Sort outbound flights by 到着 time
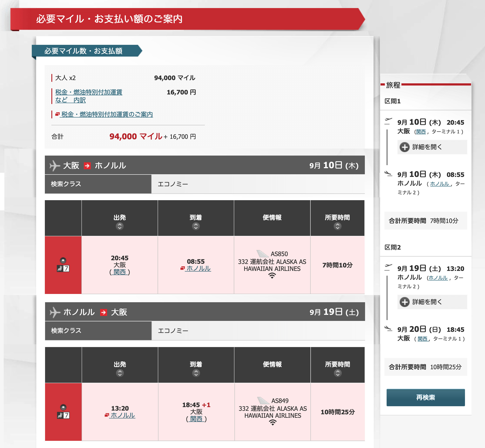Viewport: 485px width, 448px height. coord(196,226)
